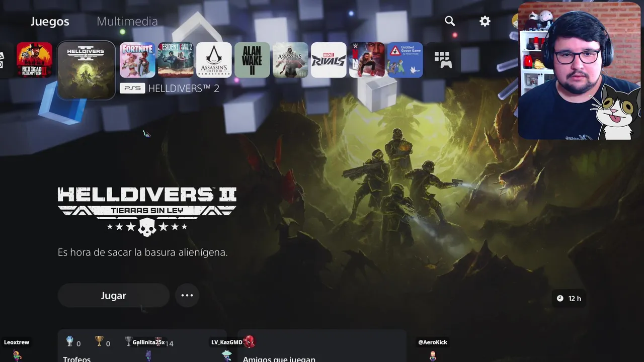Click the silver trophy icon in Trofeos
The image size is (644, 362).
[x=128, y=342]
